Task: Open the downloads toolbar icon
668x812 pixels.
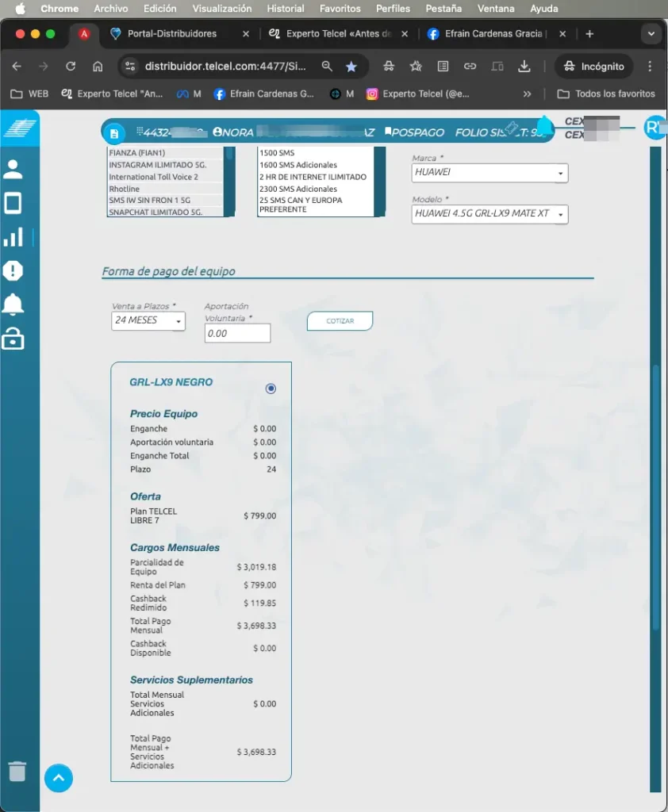Action: tap(524, 67)
